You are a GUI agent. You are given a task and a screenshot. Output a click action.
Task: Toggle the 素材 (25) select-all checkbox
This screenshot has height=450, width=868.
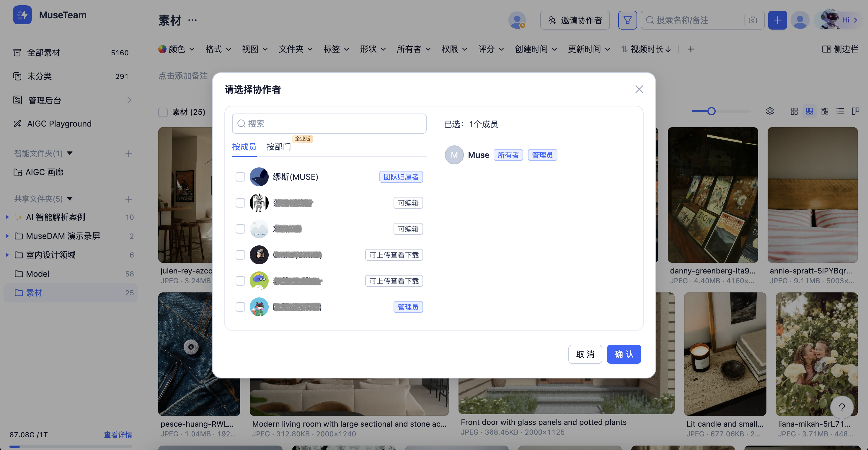[x=163, y=112]
